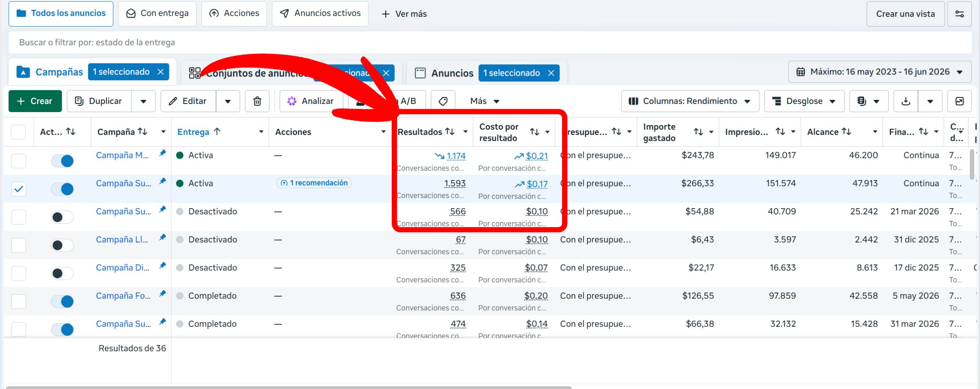This screenshot has height=389, width=980.
Task: Sort by Costo por resultado arrows
Action: 534,132
